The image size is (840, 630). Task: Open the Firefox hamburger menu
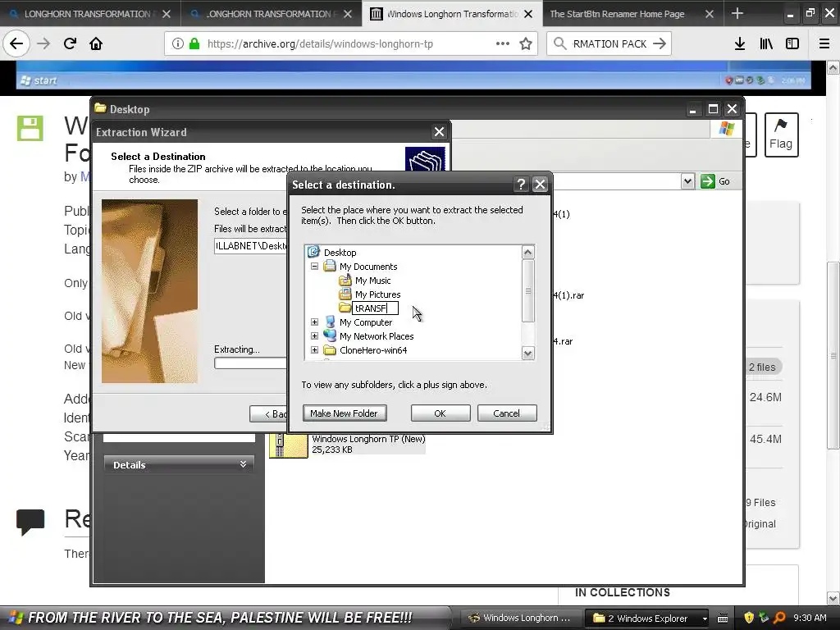coord(824,44)
